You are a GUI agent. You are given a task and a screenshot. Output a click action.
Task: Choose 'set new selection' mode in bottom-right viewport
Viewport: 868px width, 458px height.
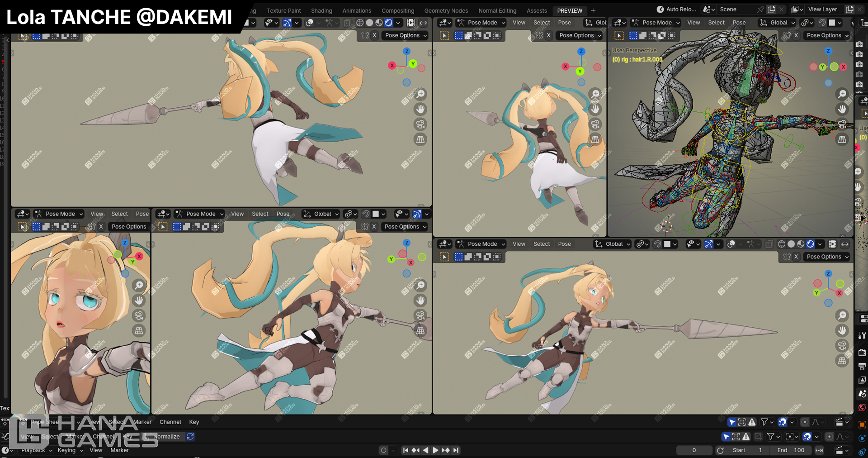[458, 257]
